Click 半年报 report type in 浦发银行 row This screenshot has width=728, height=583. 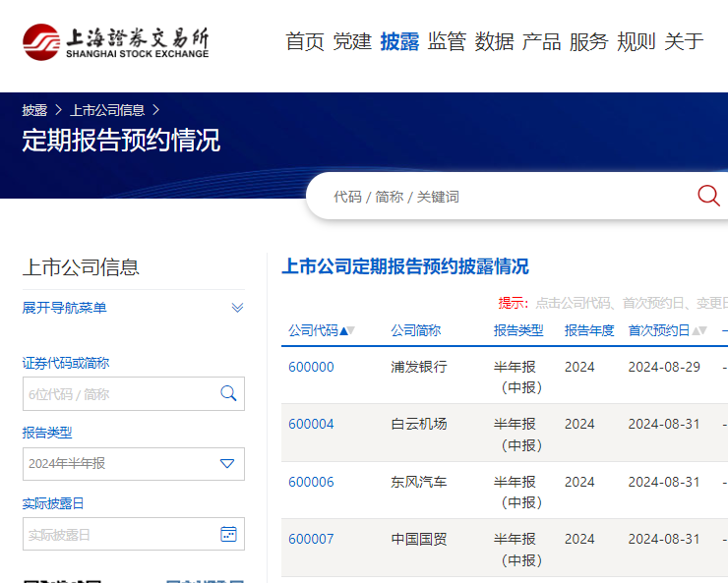(517, 377)
